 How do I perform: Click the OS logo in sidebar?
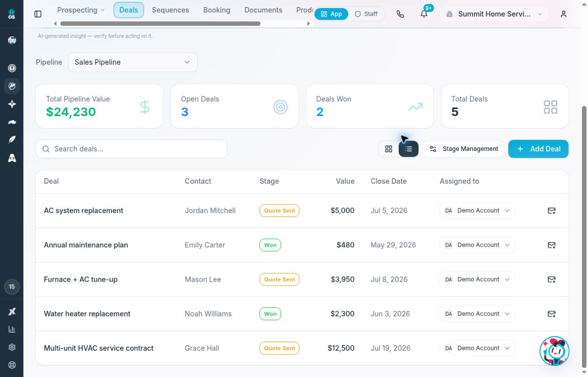click(12, 14)
